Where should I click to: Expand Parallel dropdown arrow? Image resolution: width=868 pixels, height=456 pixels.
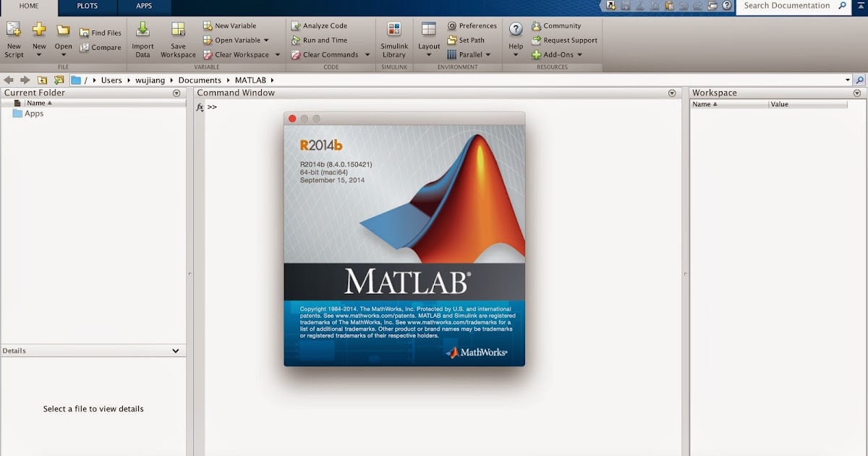(x=488, y=55)
